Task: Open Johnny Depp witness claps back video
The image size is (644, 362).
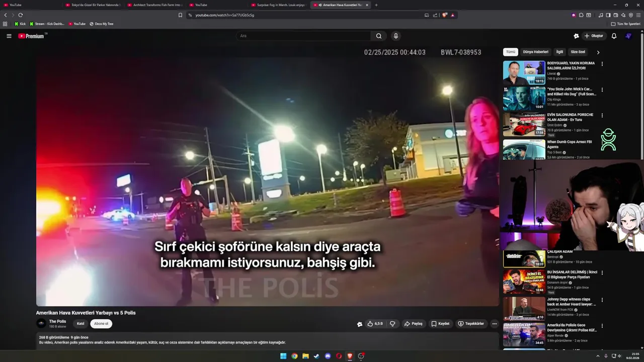Action: [524, 309]
